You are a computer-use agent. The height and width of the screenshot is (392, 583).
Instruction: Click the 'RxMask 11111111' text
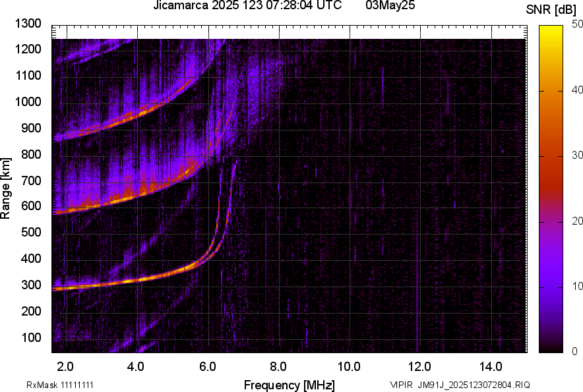(59, 385)
